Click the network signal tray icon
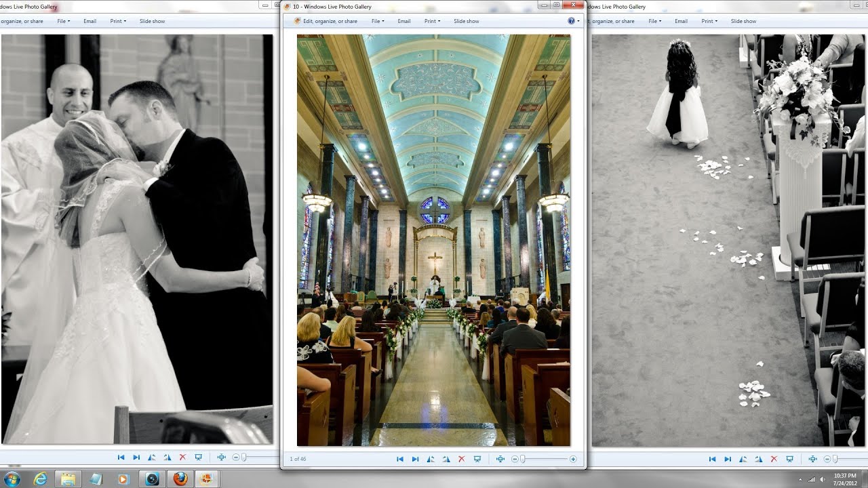This screenshot has width=868, height=488. [x=811, y=479]
